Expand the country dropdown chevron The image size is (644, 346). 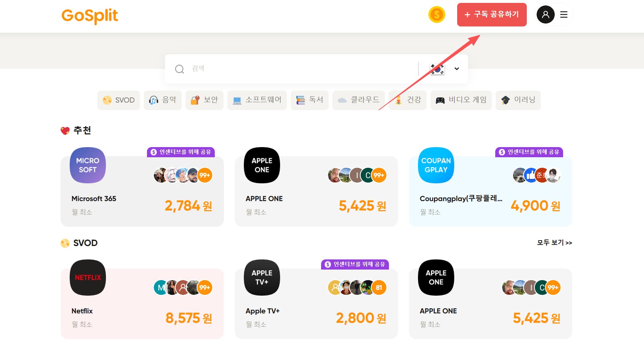tap(457, 69)
